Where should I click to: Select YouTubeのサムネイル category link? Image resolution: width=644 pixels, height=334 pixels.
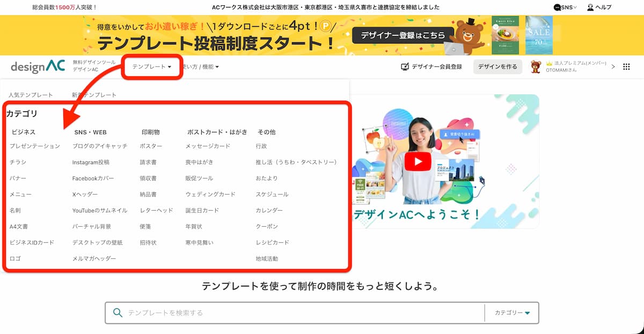click(100, 210)
